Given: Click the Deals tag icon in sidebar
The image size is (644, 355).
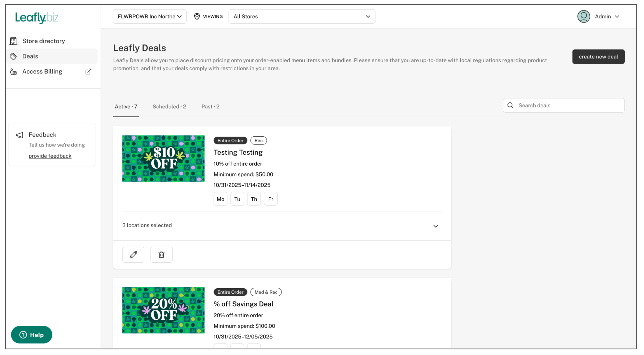Looking at the screenshot, I should (x=13, y=56).
